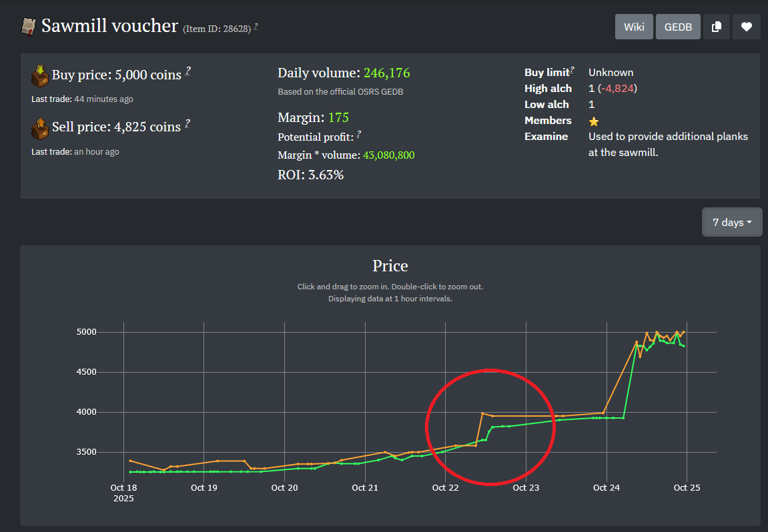Open help marker beside Sell price

pos(187,124)
